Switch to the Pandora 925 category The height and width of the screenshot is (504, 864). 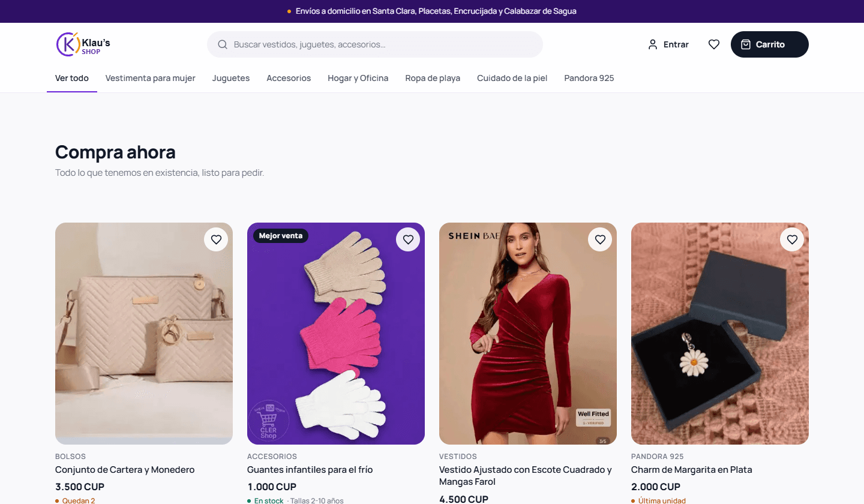tap(589, 78)
